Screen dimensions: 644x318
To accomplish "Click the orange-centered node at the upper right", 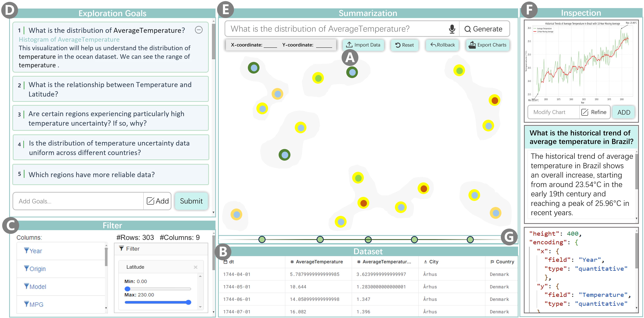I will click(x=494, y=100).
